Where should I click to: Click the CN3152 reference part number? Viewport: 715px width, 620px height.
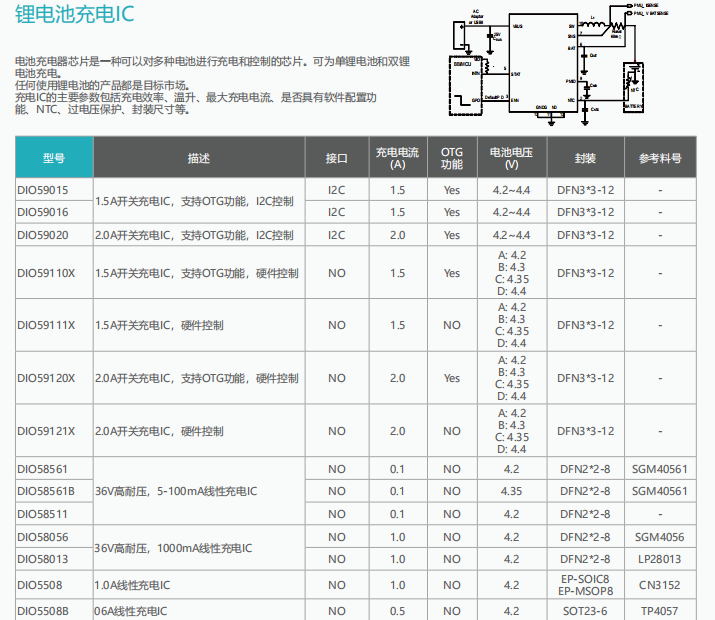660,585
